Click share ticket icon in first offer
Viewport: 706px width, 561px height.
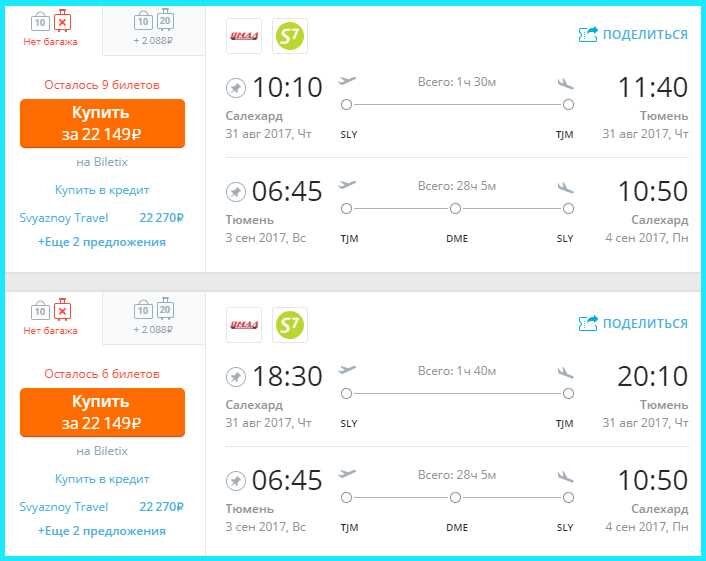pyautogui.click(x=588, y=34)
